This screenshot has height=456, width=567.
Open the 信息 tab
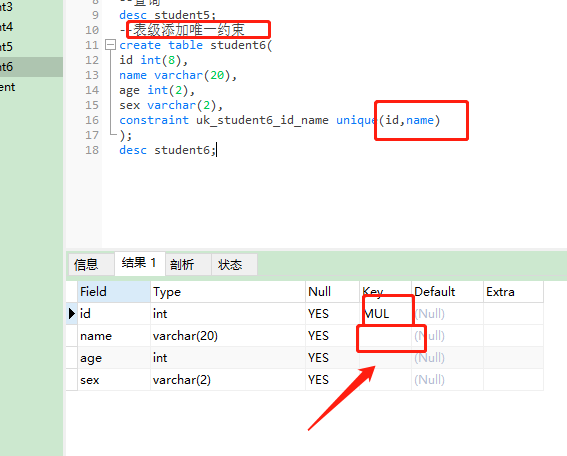pos(91,264)
